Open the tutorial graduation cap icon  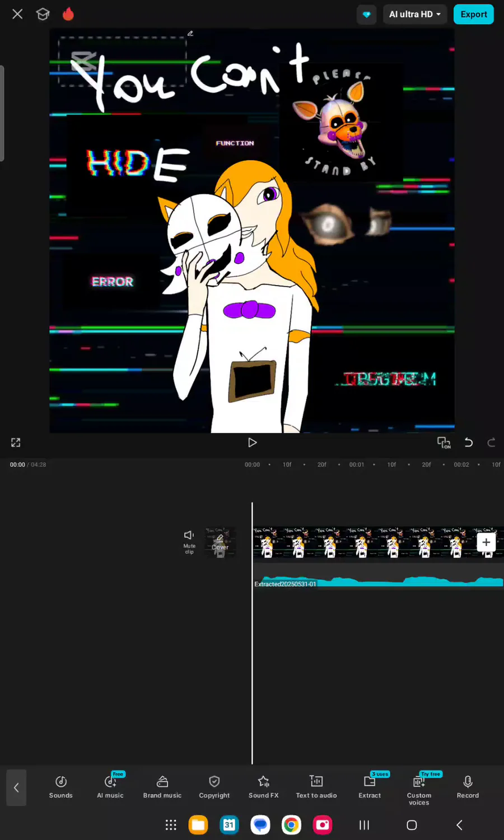coord(43,14)
